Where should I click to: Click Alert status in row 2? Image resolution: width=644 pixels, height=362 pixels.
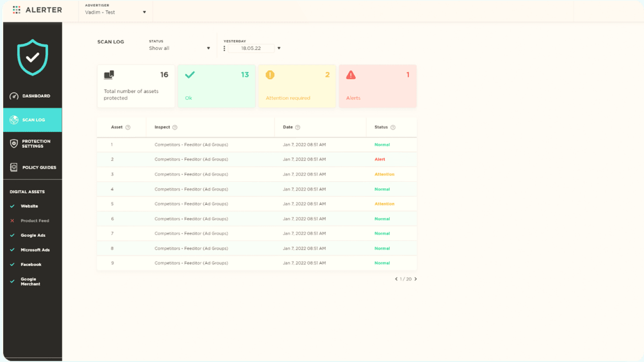tap(380, 160)
